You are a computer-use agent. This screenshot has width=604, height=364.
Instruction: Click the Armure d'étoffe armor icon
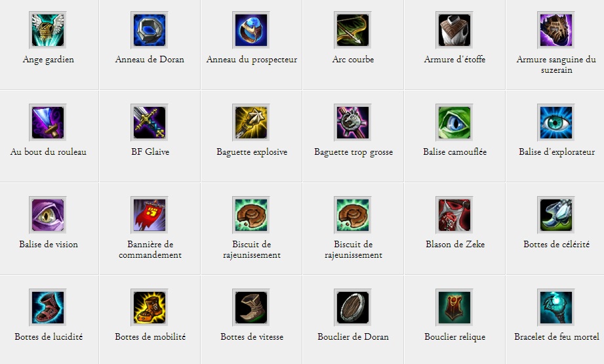[x=454, y=30]
